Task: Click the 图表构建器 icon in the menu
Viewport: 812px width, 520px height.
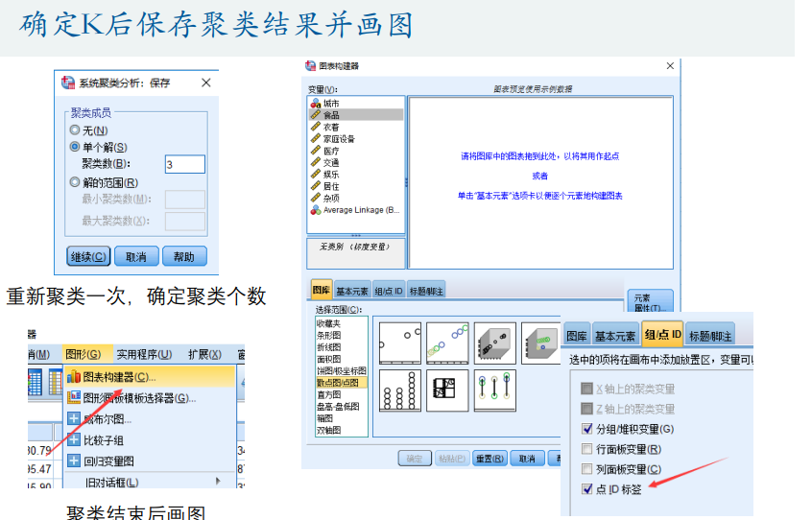Action: 73,376
